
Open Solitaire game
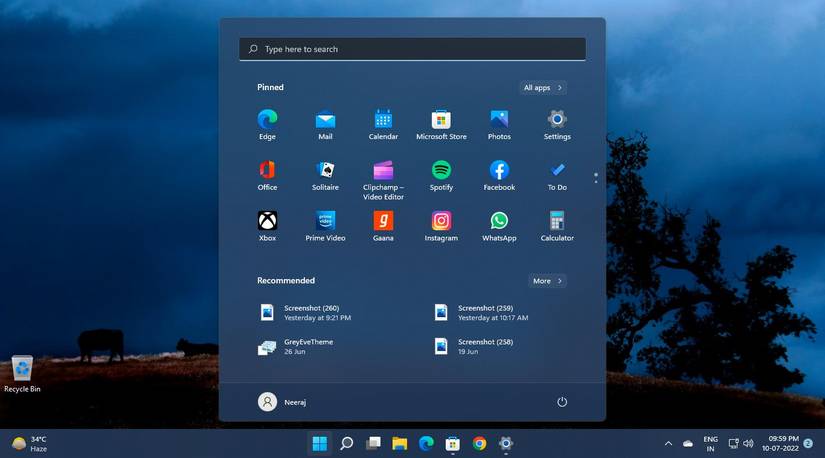coord(325,176)
